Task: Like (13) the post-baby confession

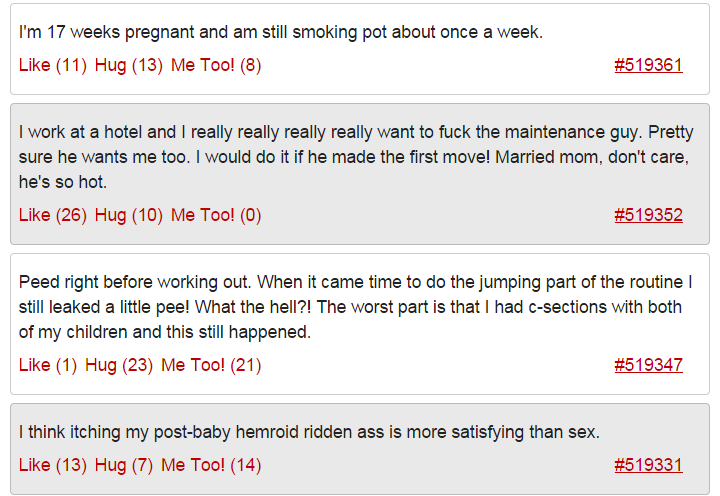Action: [53, 465]
